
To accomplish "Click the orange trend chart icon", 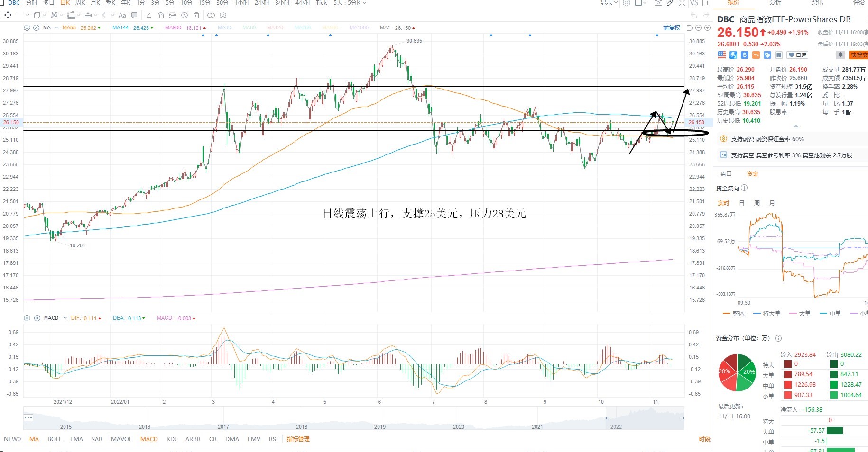I will 756,55.
